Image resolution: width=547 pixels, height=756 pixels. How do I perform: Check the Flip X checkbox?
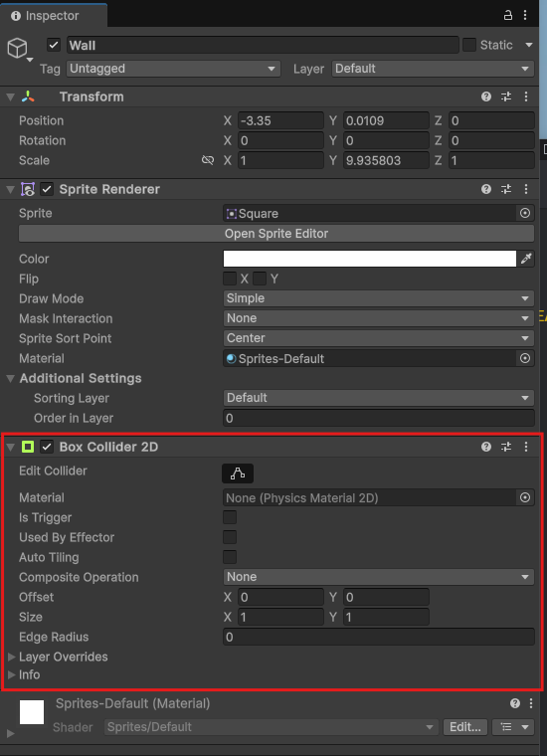tap(230, 279)
